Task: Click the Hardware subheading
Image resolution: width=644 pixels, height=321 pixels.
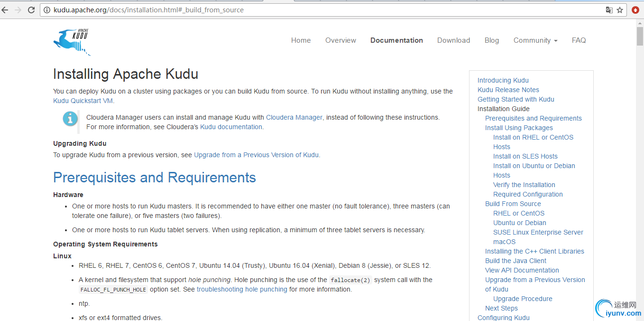Action: (x=68, y=195)
